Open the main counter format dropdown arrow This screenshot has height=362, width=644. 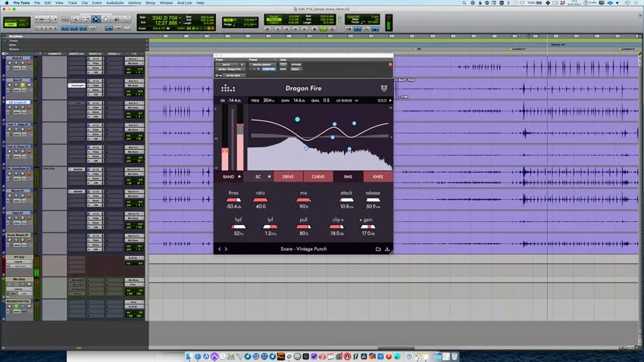[x=180, y=17]
